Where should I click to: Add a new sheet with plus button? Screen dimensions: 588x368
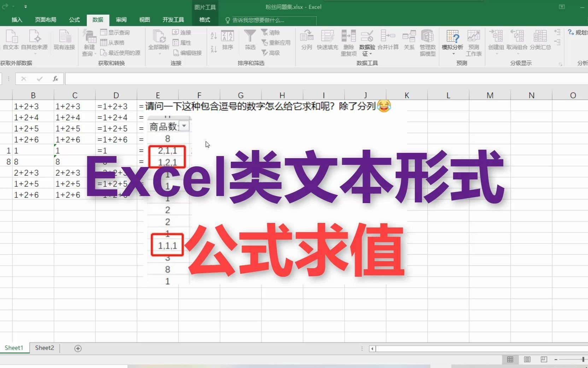78,349
